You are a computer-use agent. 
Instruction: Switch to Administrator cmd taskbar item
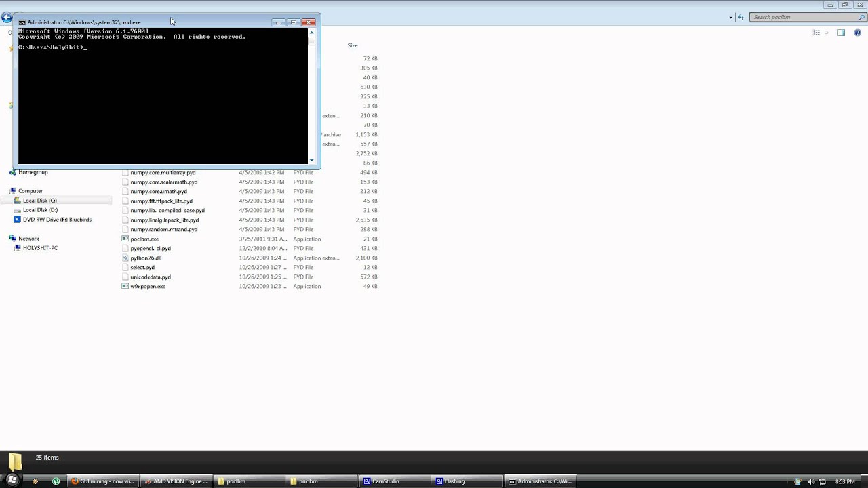coord(542,481)
